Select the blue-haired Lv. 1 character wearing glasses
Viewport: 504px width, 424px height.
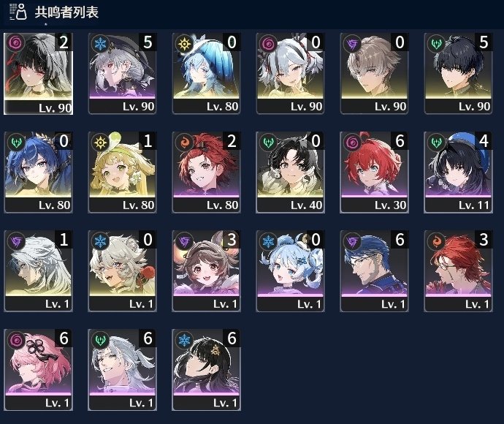[x=374, y=271]
